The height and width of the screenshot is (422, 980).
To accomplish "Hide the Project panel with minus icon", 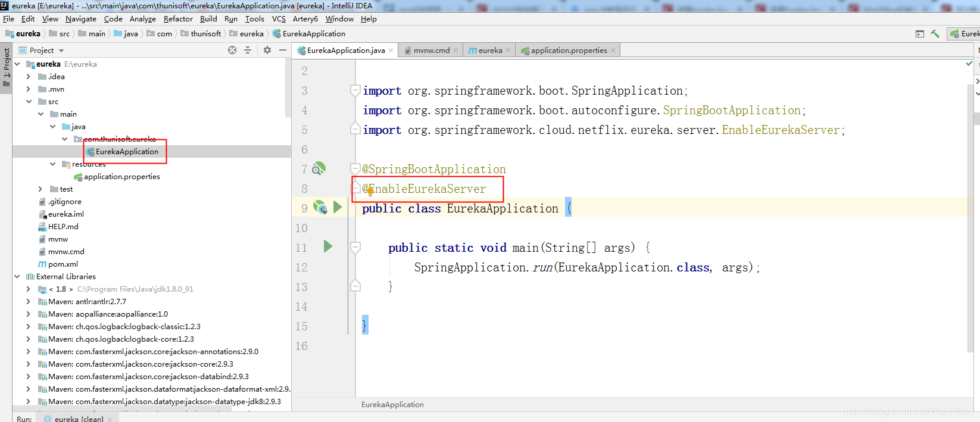I will point(283,50).
